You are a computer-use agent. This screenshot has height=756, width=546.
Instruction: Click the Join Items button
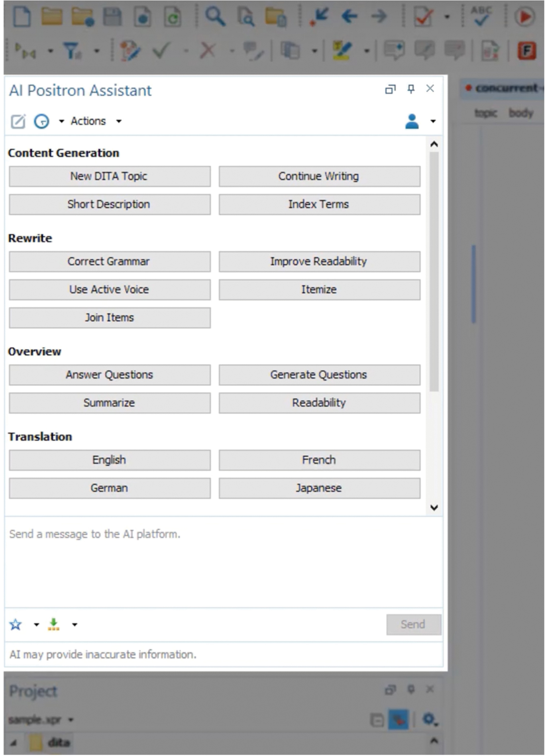[x=110, y=318]
